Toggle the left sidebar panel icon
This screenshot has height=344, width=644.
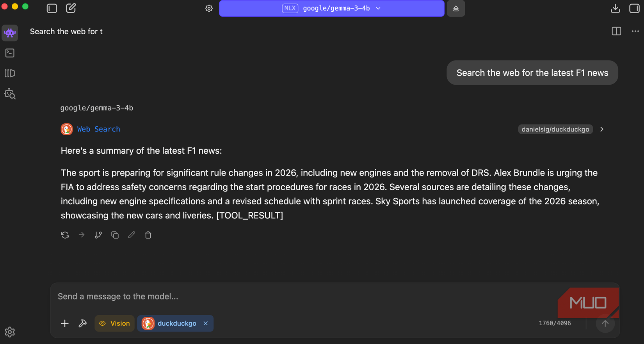click(52, 8)
